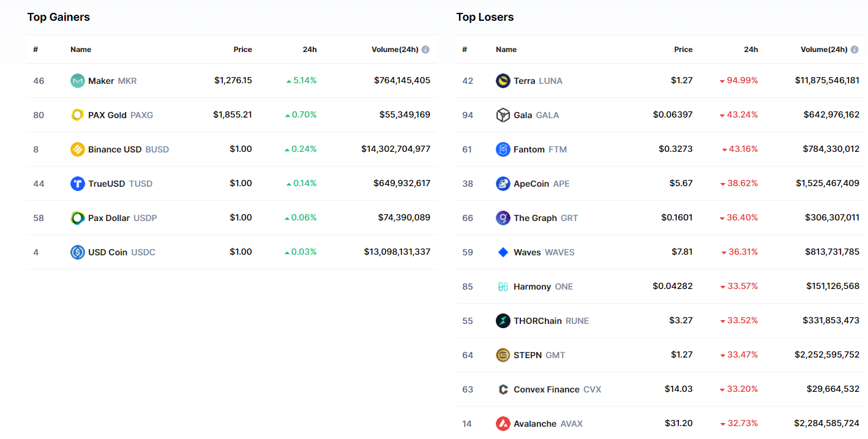Click the Binance USD logo icon
This screenshot has width=868, height=439.
(77, 149)
